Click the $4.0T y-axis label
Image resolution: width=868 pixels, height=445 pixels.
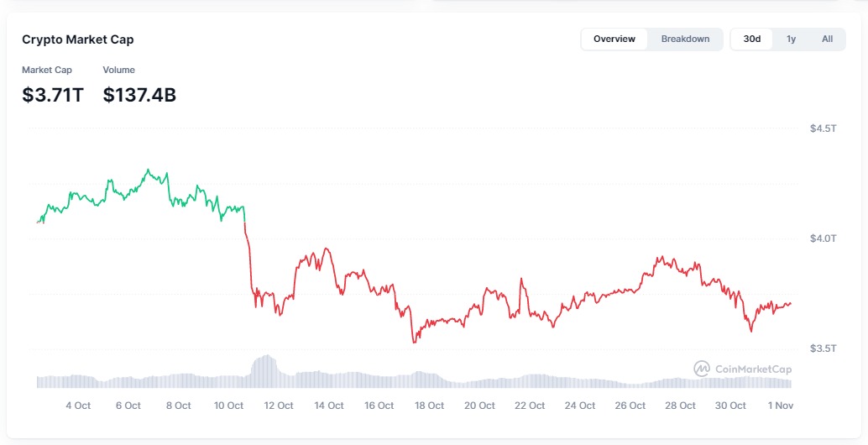[x=823, y=238]
